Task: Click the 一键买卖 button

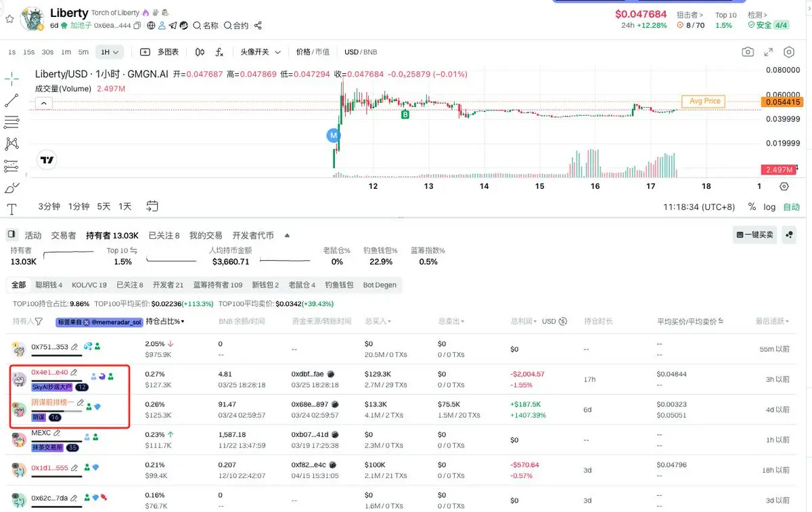Action: [x=754, y=235]
